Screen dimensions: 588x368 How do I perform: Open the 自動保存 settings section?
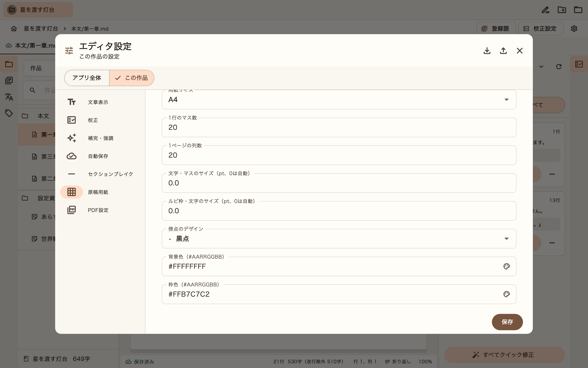click(x=100, y=156)
